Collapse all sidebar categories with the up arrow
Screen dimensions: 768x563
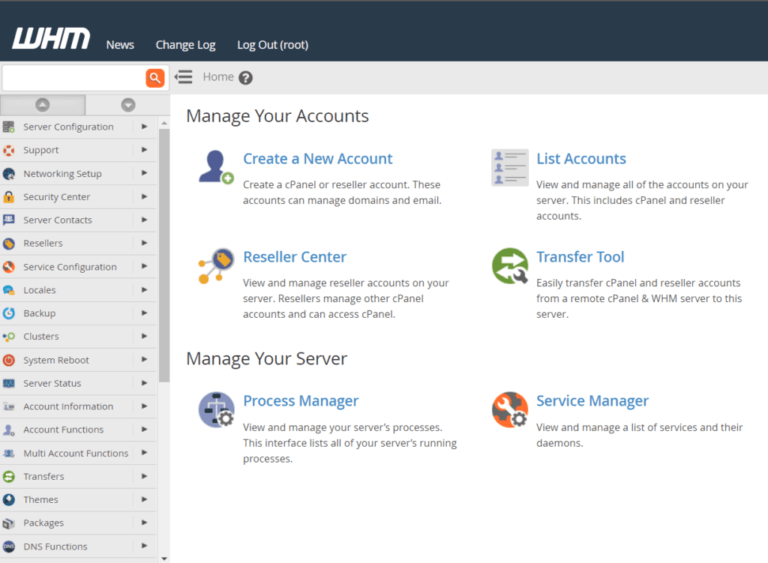point(42,104)
